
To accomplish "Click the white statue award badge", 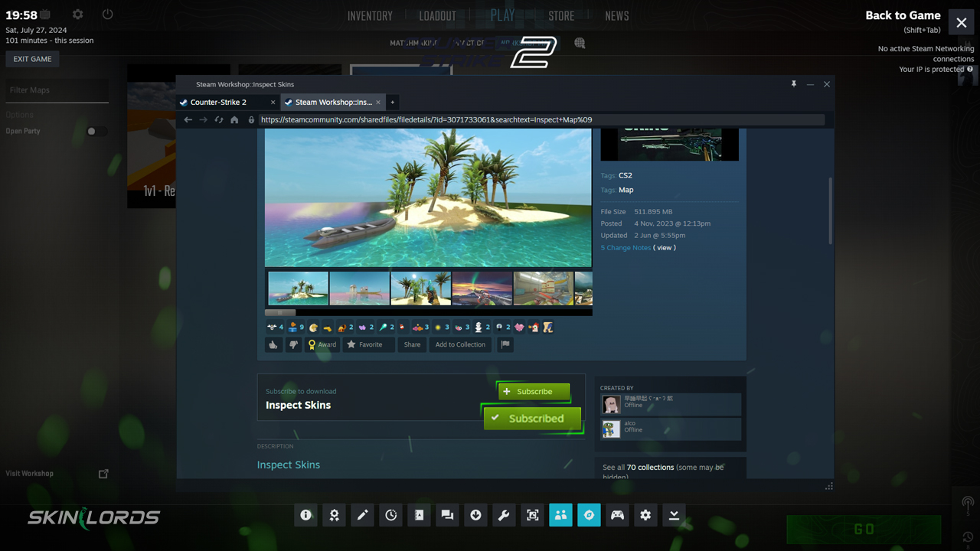I will (x=482, y=327).
